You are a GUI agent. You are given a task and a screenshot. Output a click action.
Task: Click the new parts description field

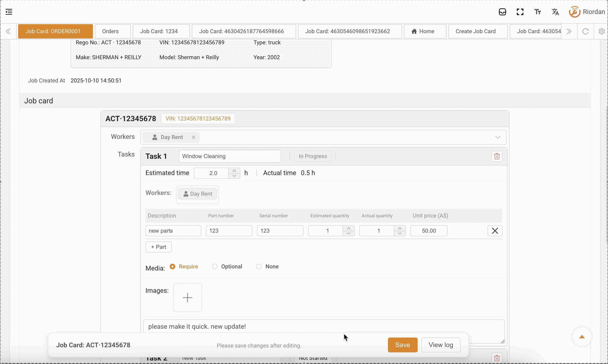pyautogui.click(x=173, y=231)
